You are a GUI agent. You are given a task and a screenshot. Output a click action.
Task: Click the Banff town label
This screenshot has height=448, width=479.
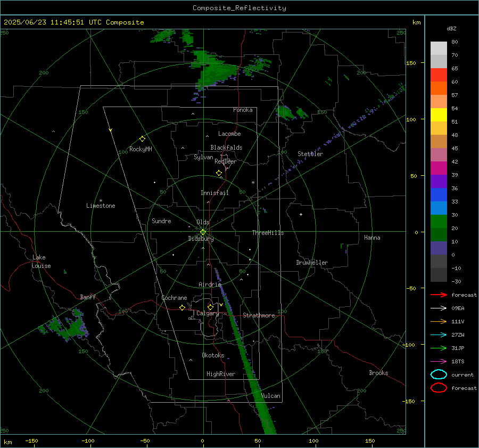pos(88,297)
